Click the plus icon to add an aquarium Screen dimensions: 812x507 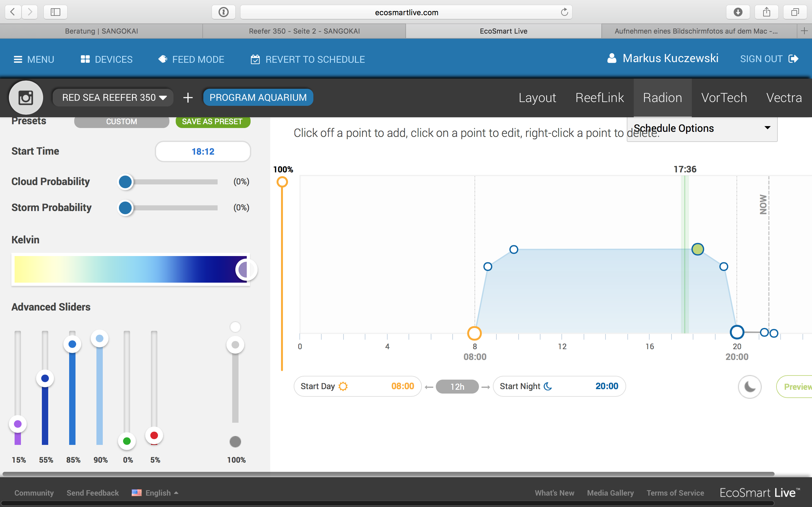pyautogui.click(x=188, y=98)
